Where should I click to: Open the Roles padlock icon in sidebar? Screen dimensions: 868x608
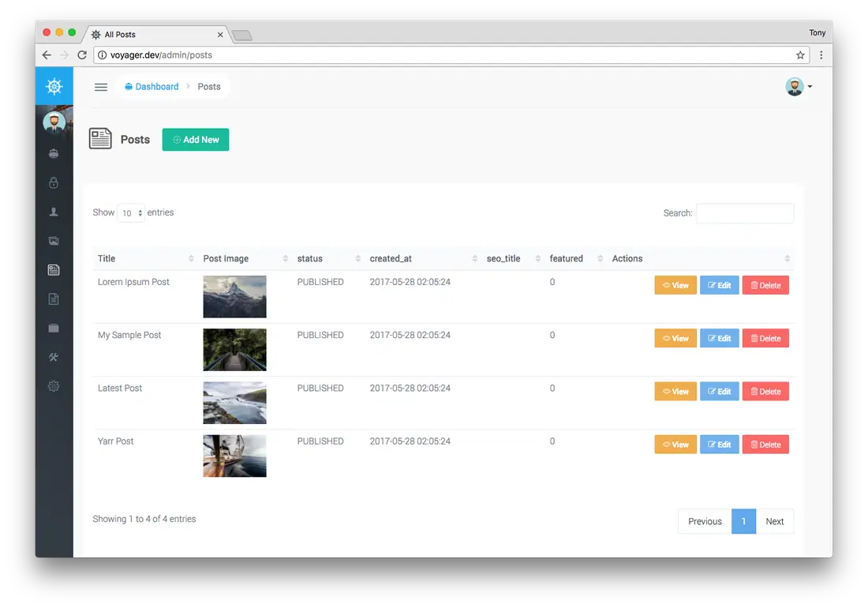[x=54, y=182]
